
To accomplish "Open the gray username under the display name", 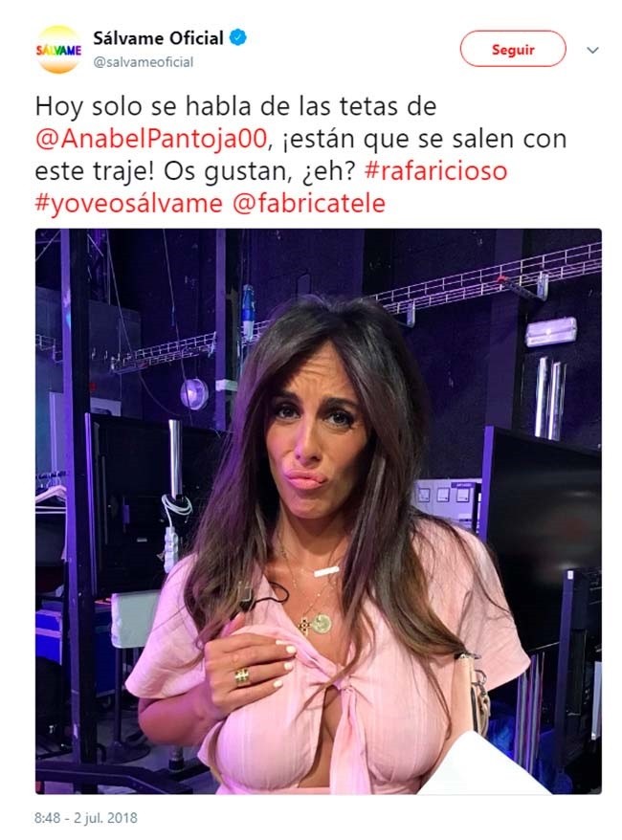I will coord(143,62).
